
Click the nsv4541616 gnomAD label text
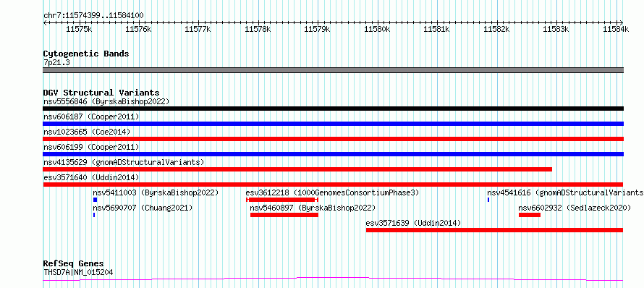(x=565, y=192)
